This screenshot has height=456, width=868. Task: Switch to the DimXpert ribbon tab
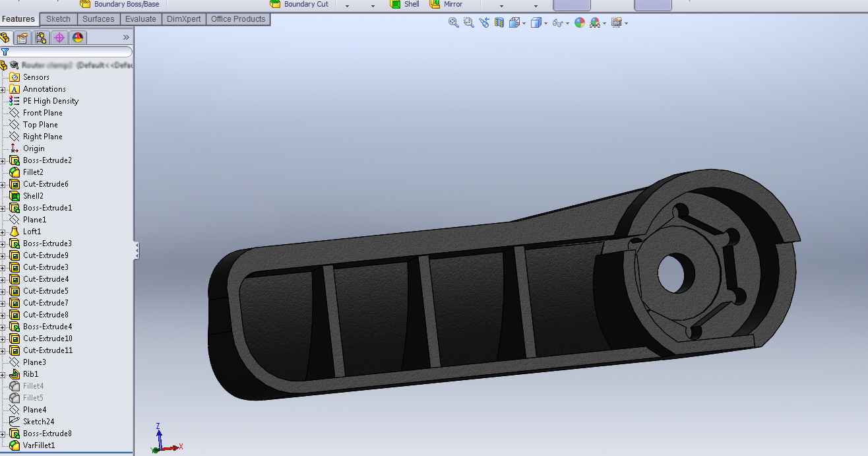[x=184, y=19]
